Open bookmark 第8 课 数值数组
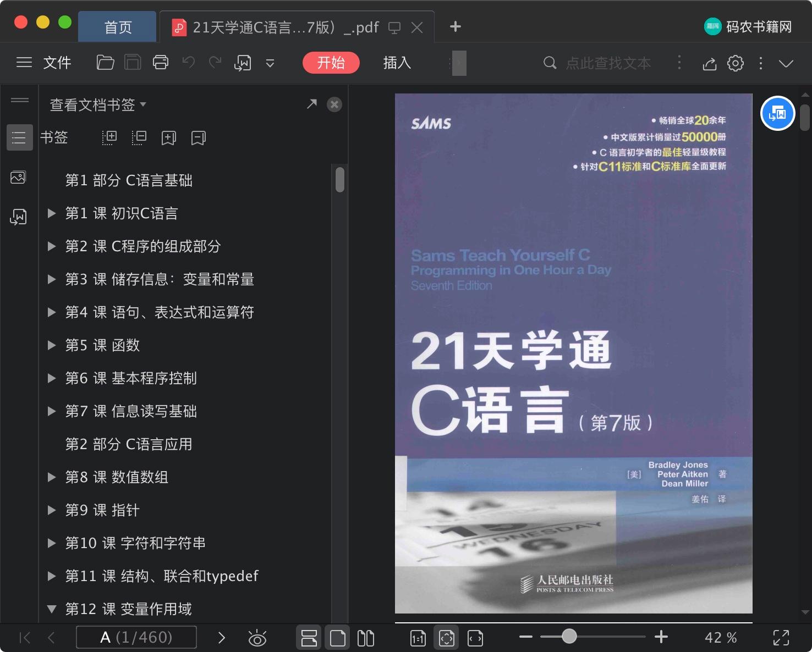Viewport: 812px width, 652px height. coord(117,477)
